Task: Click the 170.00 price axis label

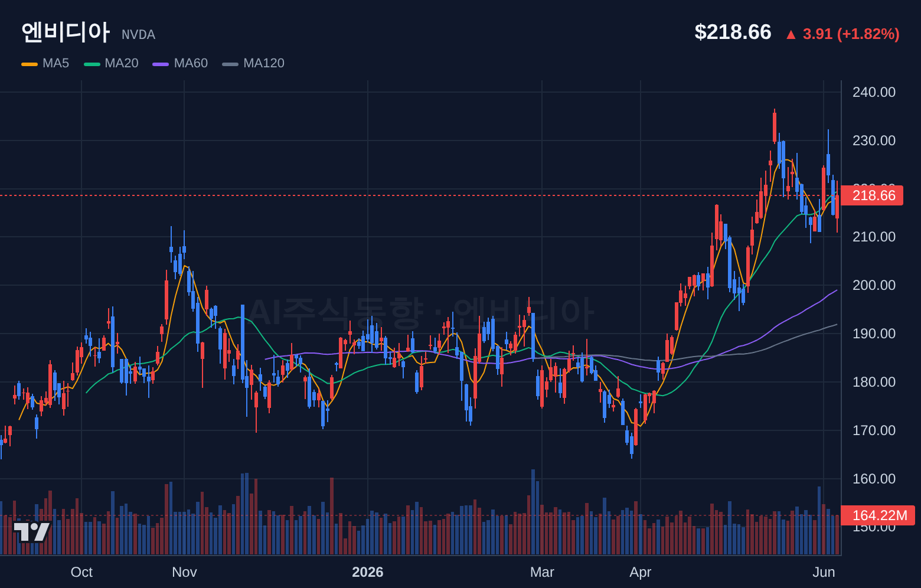Action: point(874,430)
